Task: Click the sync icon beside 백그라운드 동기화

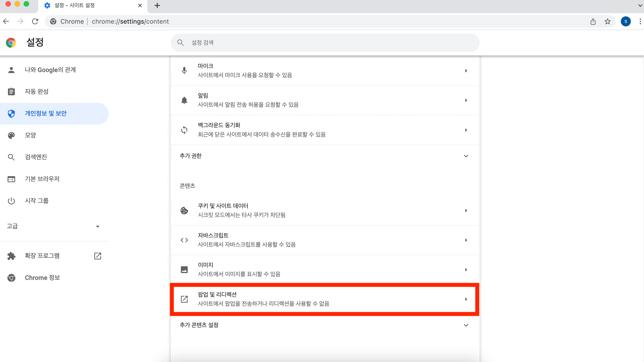Action: click(184, 130)
